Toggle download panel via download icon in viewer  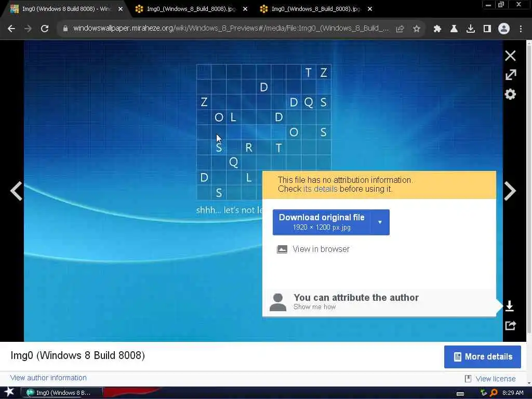click(x=509, y=305)
